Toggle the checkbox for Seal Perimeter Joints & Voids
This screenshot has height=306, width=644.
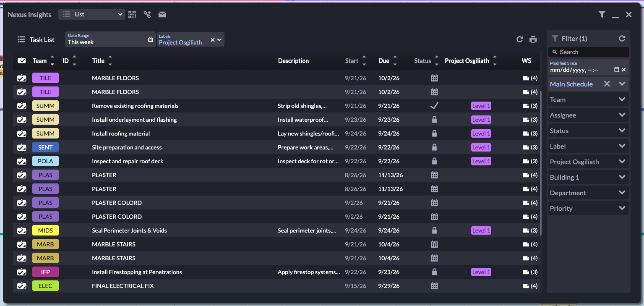click(22, 230)
